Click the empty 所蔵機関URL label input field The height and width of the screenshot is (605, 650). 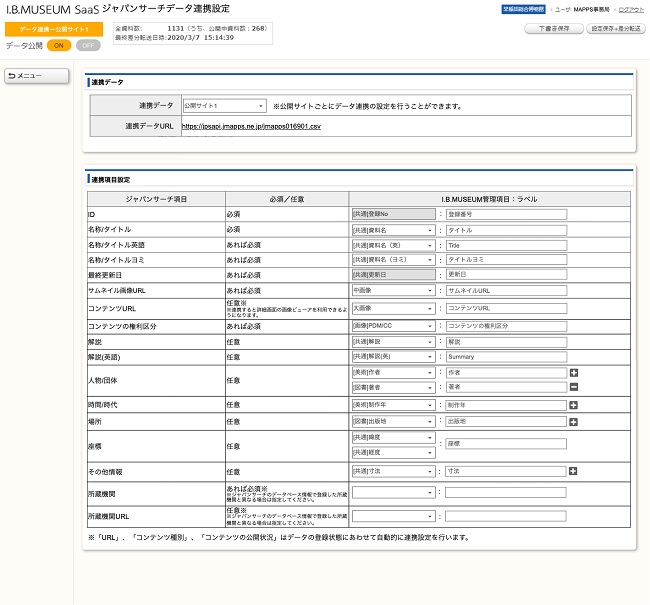(506, 516)
